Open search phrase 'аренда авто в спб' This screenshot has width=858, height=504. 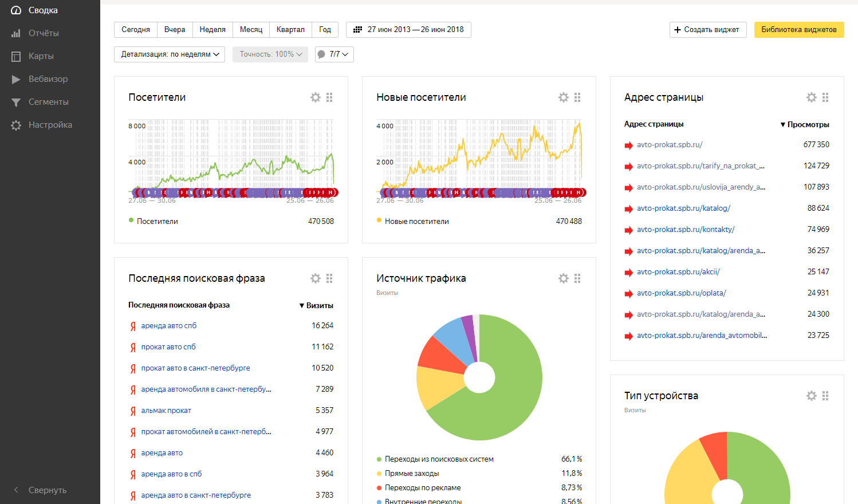(x=171, y=474)
